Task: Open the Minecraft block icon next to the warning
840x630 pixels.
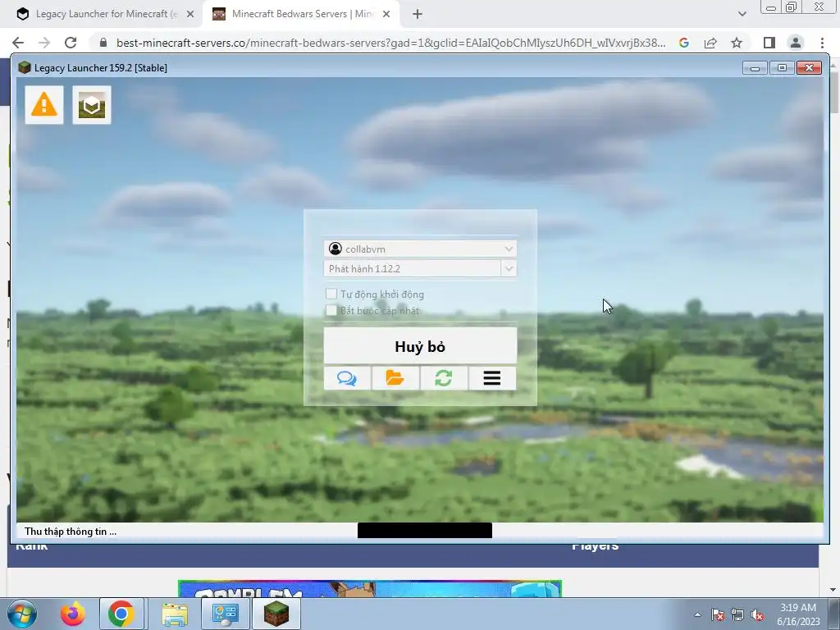Action: point(92,105)
